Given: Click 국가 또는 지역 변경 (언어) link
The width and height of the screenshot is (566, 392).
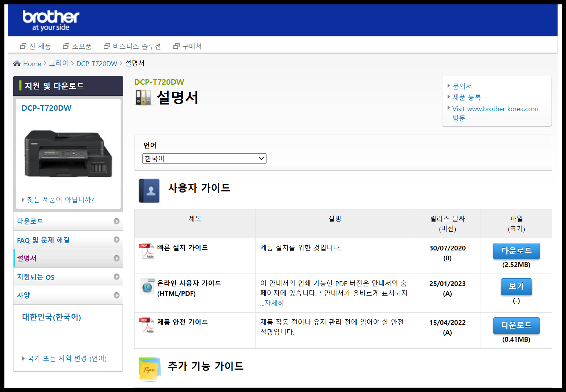Looking at the screenshot, I should click(67, 358).
